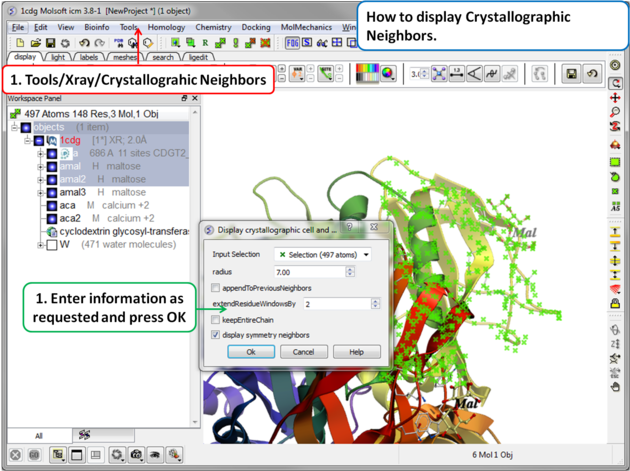Open the Tools menu

(x=129, y=27)
